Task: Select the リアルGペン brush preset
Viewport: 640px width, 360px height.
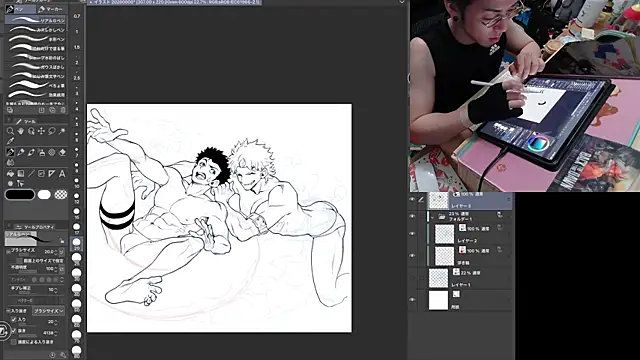Action: coord(36,20)
